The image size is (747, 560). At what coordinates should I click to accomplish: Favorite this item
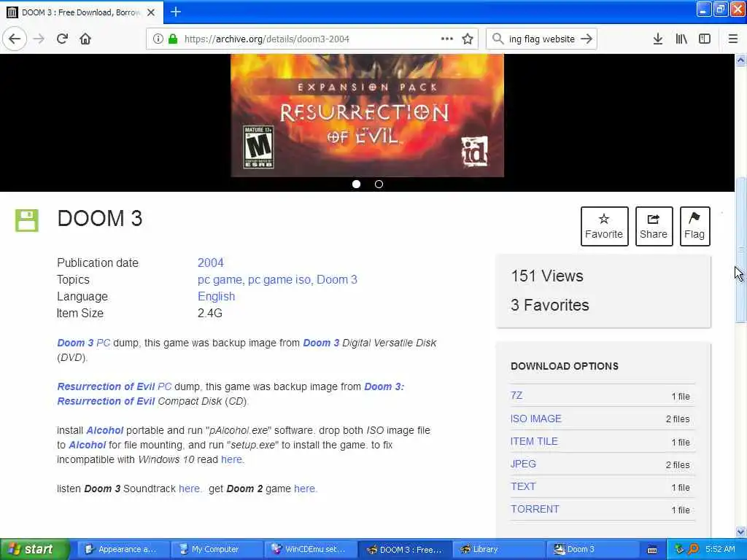click(604, 226)
